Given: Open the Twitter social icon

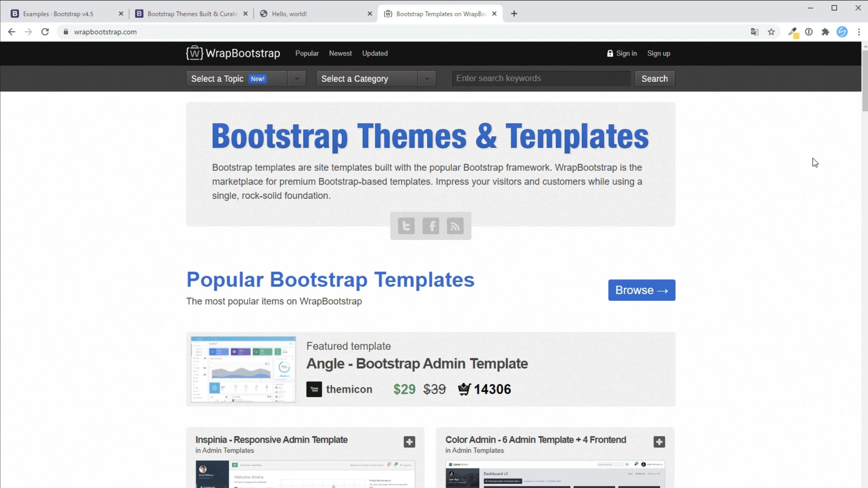Looking at the screenshot, I should [406, 225].
